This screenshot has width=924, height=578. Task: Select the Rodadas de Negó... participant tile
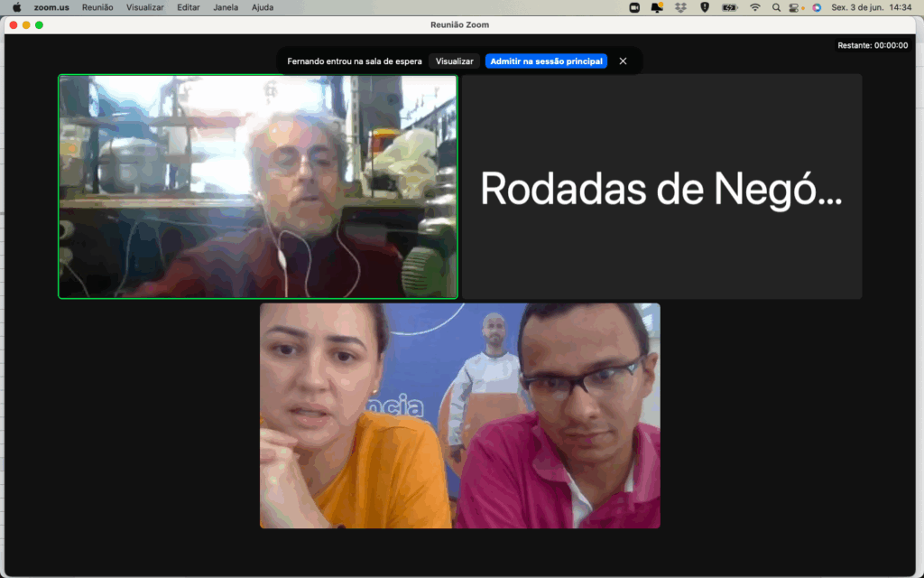pyautogui.click(x=661, y=187)
